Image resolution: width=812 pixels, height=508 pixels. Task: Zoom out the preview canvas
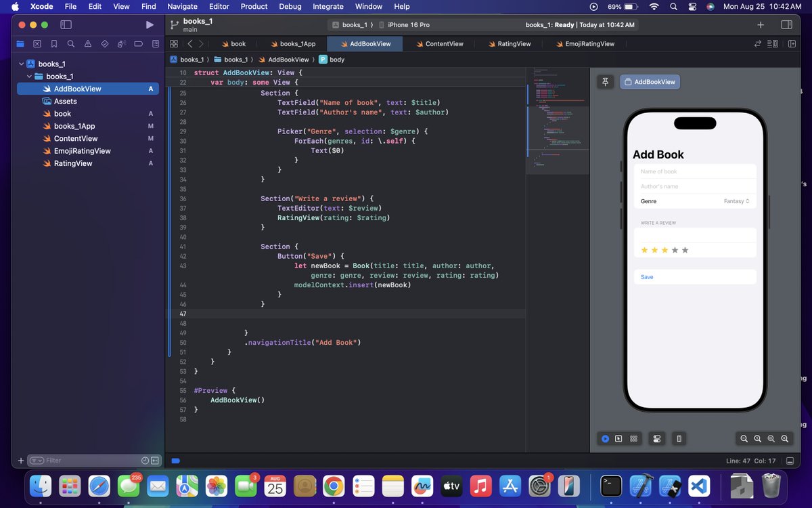point(744,439)
